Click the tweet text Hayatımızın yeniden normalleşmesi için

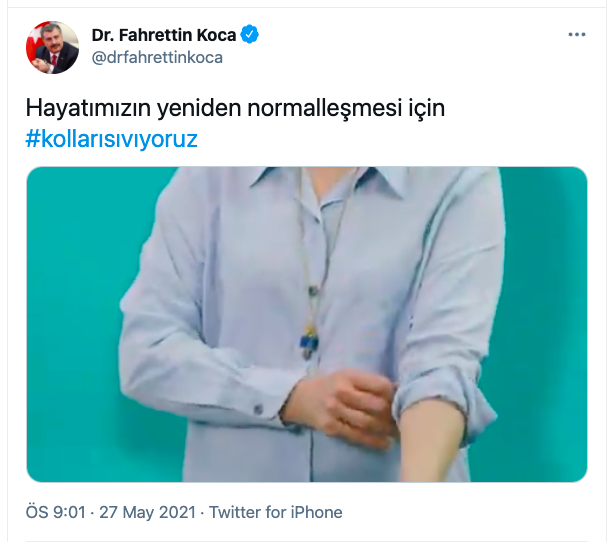click(235, 108)
